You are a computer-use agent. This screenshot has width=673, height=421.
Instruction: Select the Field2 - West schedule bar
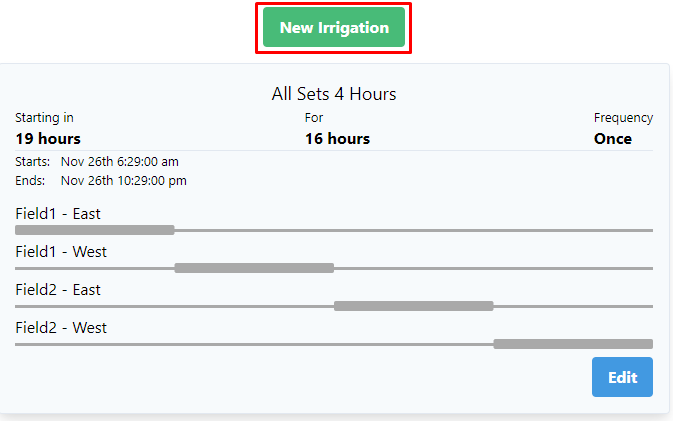click(x=572, y=344)
